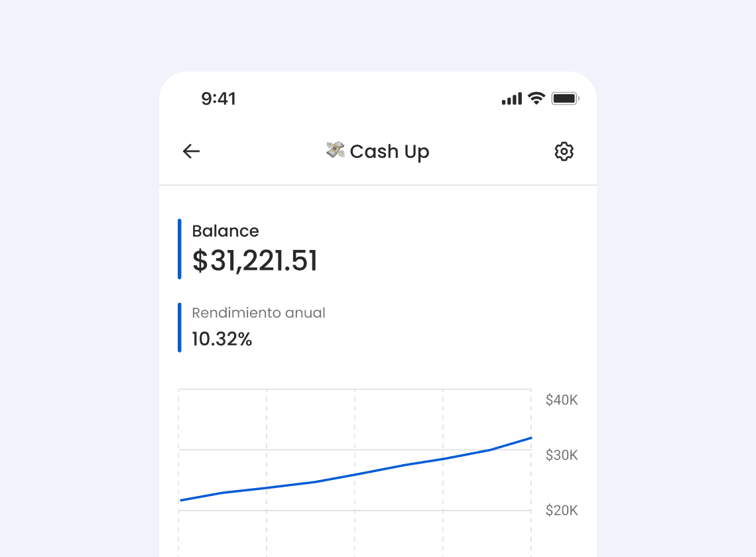The width and height of the screenshot is (756, 557).
Task: Tap the $20K axis label
Action: pos(561,510)
